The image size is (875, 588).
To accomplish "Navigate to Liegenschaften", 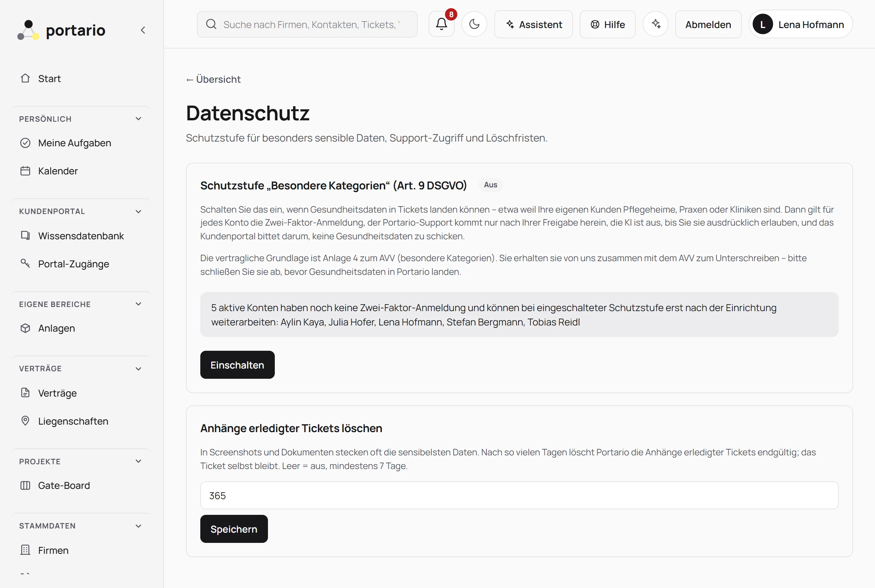I will (81, 421).
